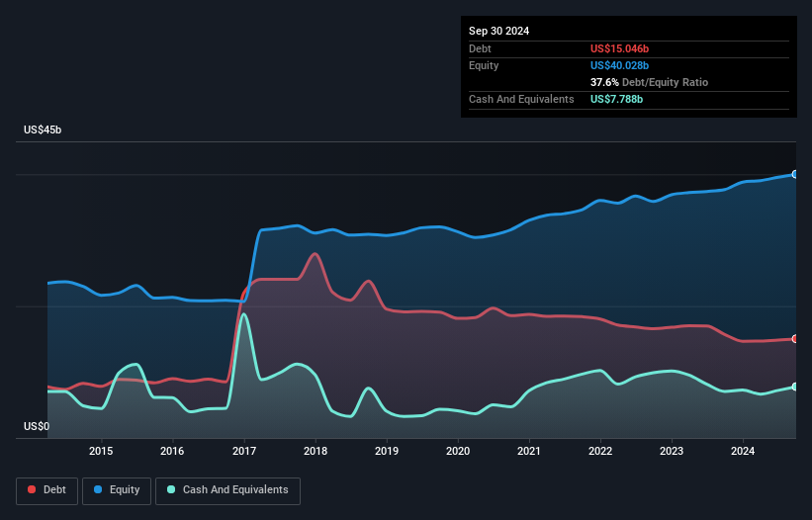
Task: Click the Debt row label in tooltip
Action: tap(480, 48)
